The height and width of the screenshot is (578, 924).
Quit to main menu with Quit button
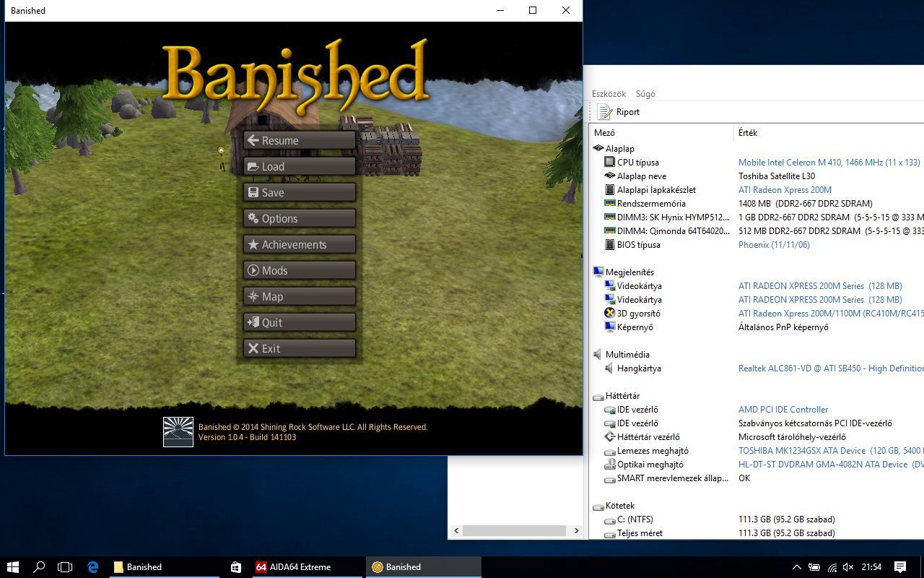[300, 322]
